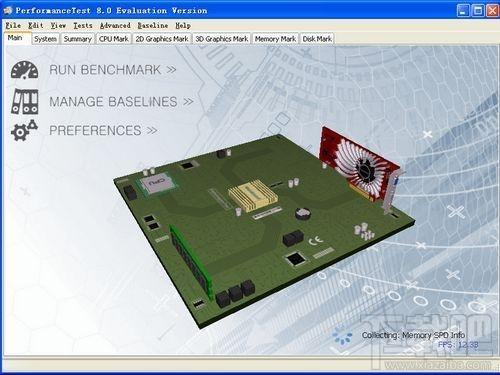Click the Collecting: Memory SPD Info status text

point(413,335)
